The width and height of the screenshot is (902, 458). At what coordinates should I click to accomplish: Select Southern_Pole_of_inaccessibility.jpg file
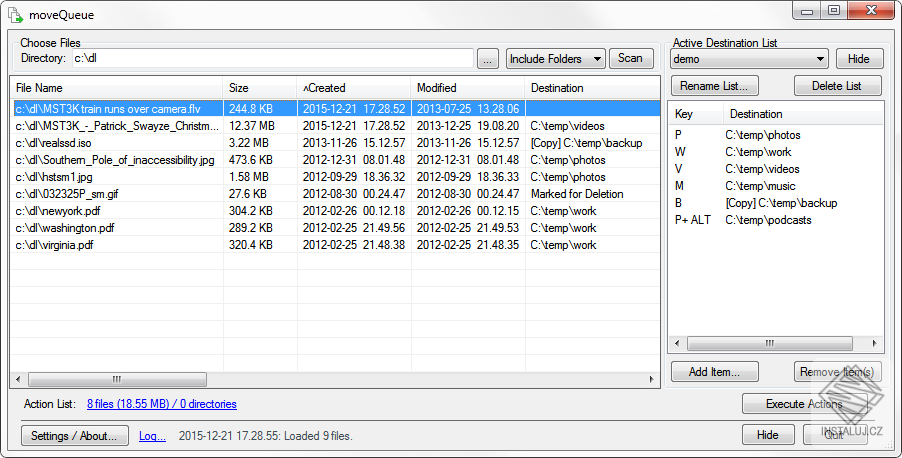(335, 159)
